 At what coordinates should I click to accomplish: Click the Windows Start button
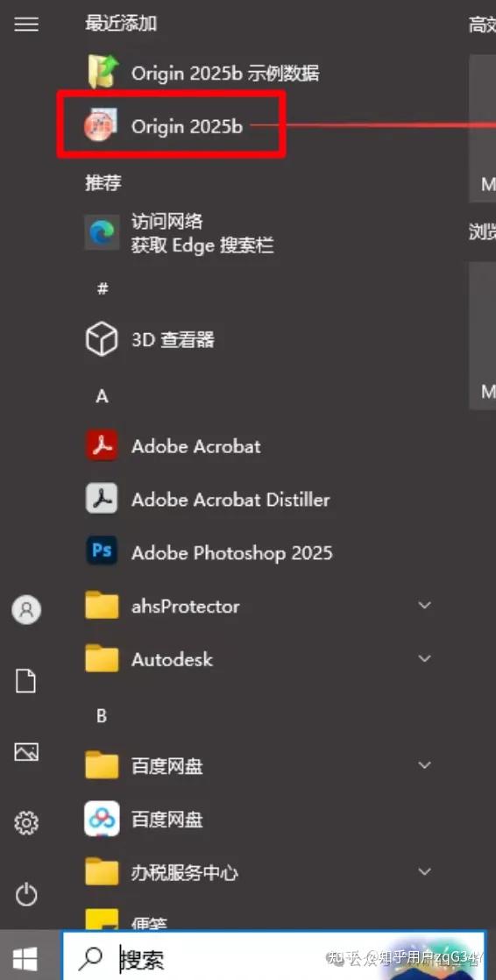coord(26,957)
